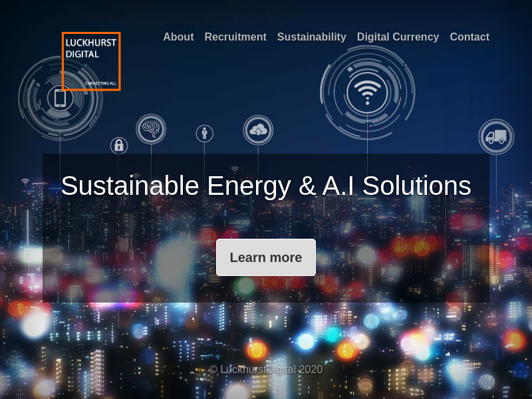Open the About page
The width and height of the screenshot is (532, 399).
(178, 37)
